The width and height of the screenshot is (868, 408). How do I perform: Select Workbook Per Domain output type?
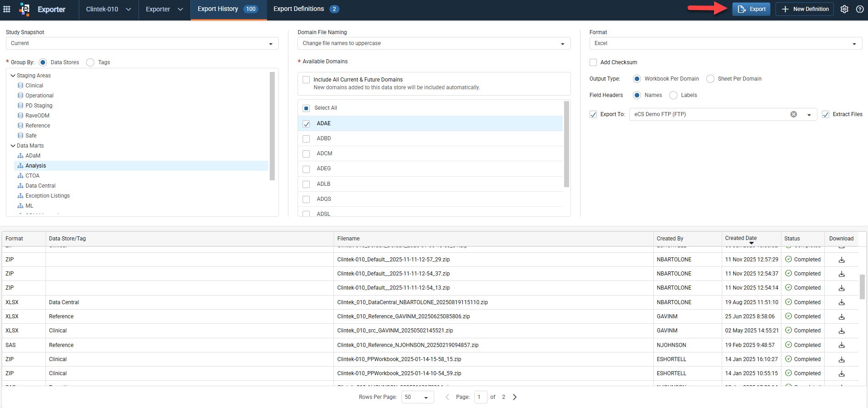tap(637, 79)
